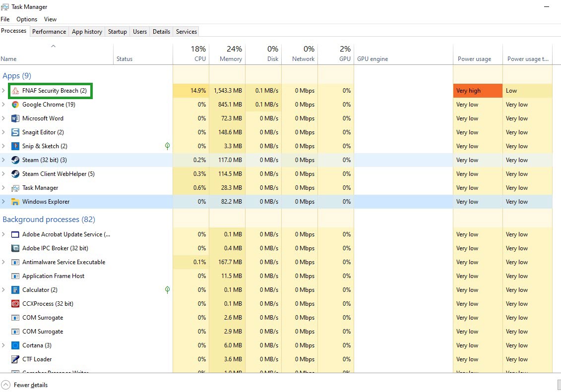Expand the Steam Client WebHelper (5) group
Viewport: 561px width, 392px height.
3,174
